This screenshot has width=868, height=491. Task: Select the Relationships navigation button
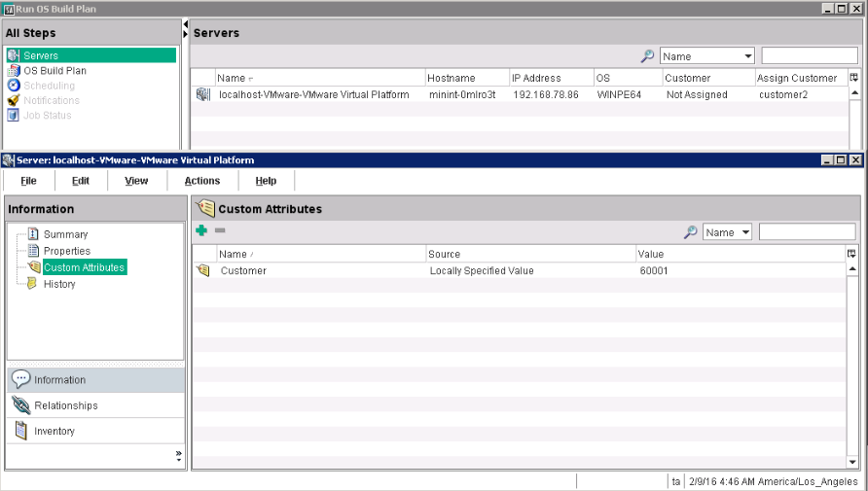coord(65,405)
